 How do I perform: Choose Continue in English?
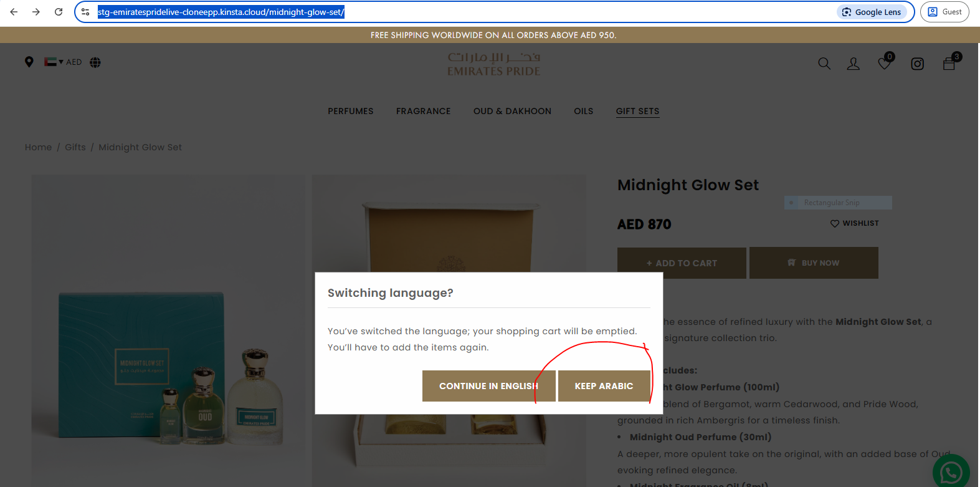pos(488,386)
